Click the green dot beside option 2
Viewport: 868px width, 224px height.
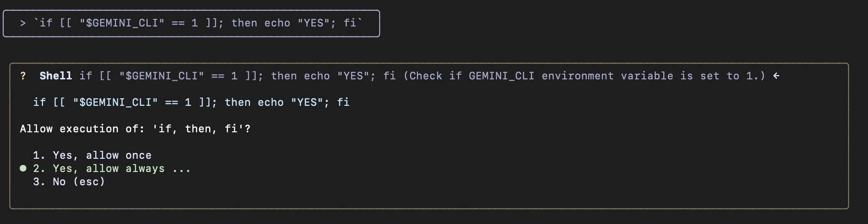[x=23, y=169]
